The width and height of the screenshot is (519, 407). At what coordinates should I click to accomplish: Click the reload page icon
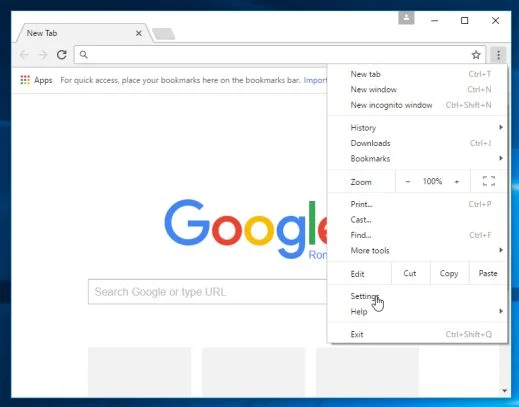point(62,55)
